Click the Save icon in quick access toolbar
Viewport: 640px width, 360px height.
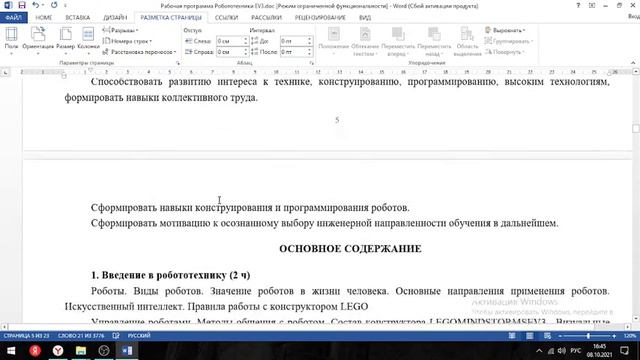[22, 5]
